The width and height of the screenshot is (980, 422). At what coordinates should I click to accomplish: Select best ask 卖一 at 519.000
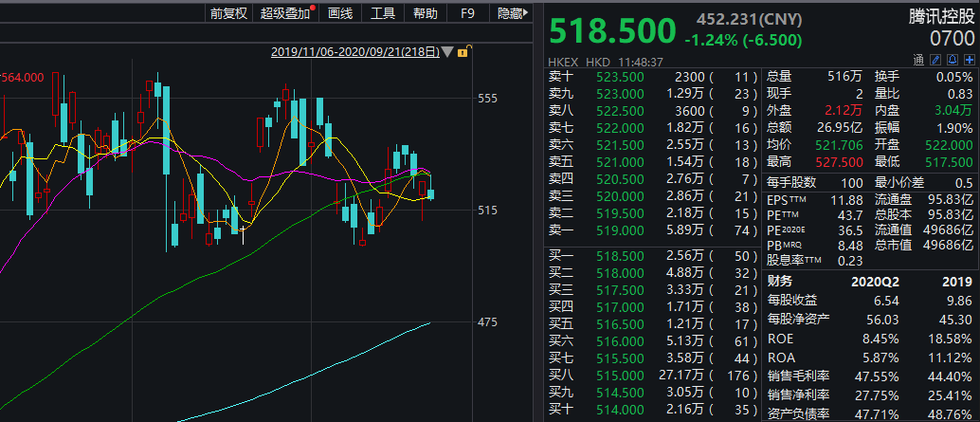[x=652, y=230]
